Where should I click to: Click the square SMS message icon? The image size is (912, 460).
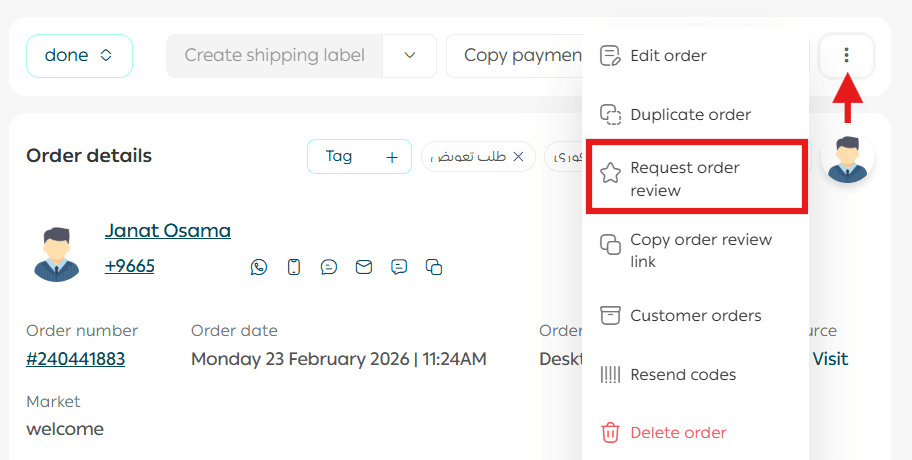point(399,267)
